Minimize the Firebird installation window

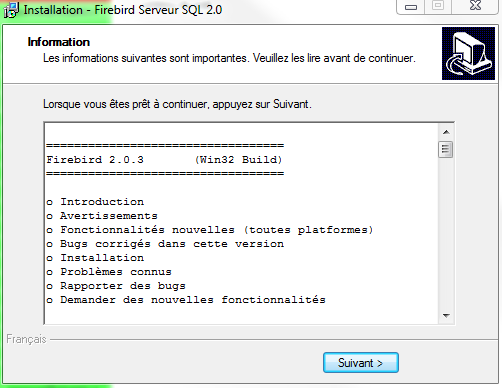[x=411, y=7]
